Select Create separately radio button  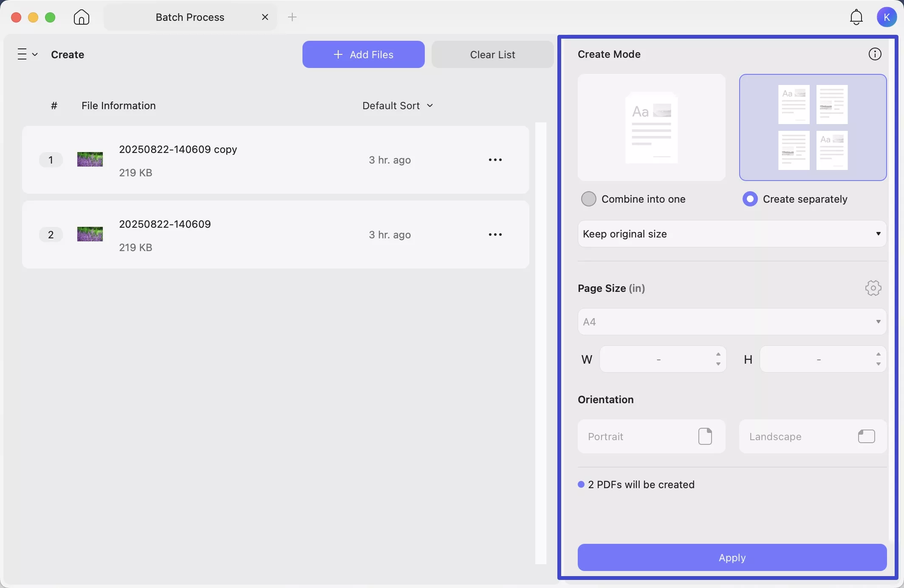(750, 199)
